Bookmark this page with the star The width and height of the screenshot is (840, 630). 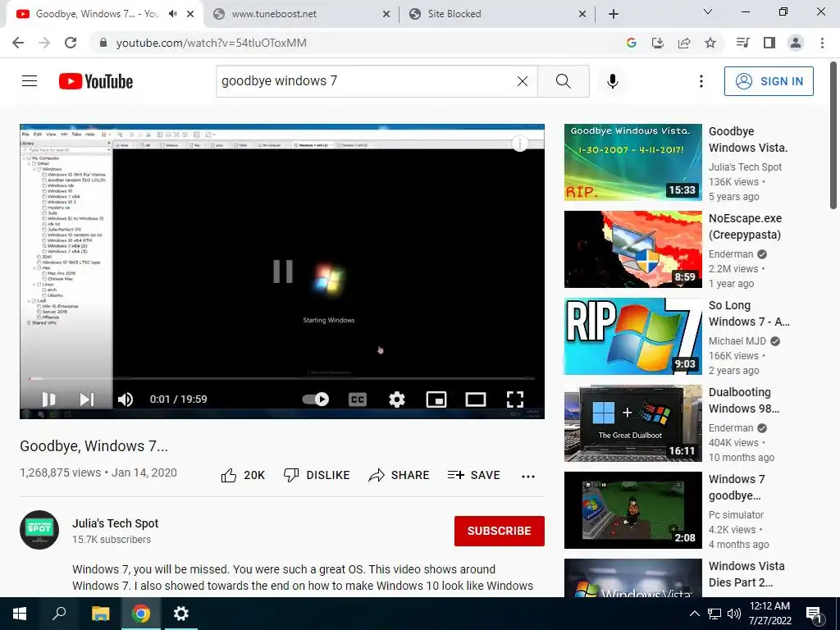coord(710,43)
